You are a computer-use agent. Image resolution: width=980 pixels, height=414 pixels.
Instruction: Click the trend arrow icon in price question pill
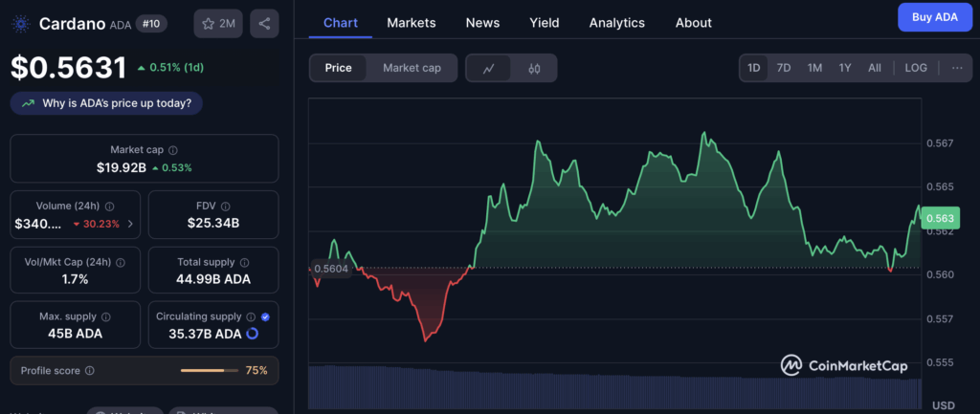point(28,103)
